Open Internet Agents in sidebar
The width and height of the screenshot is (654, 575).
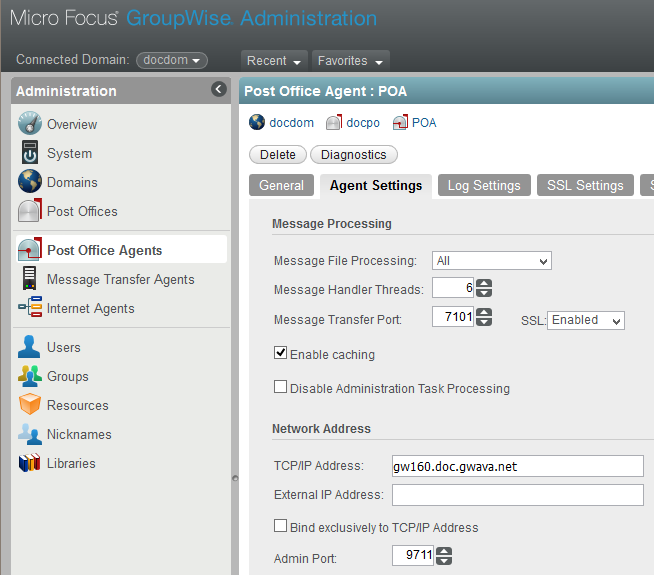(x=91, y=309)
